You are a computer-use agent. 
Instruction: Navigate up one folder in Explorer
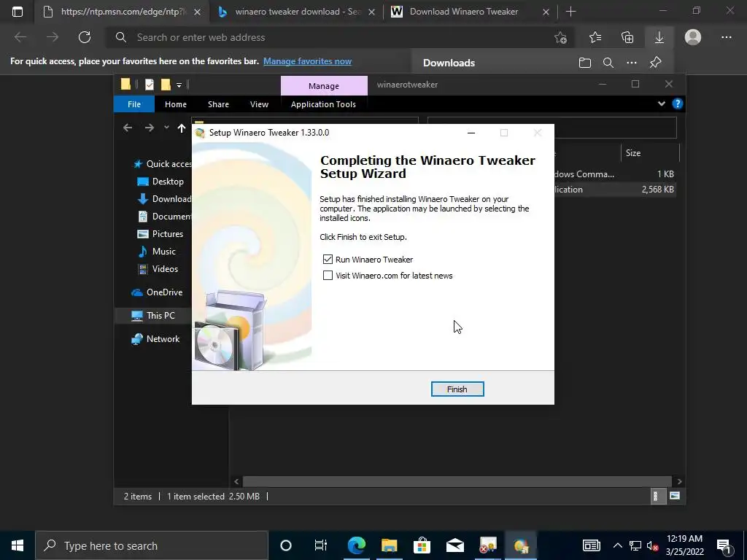coord(182,128)
